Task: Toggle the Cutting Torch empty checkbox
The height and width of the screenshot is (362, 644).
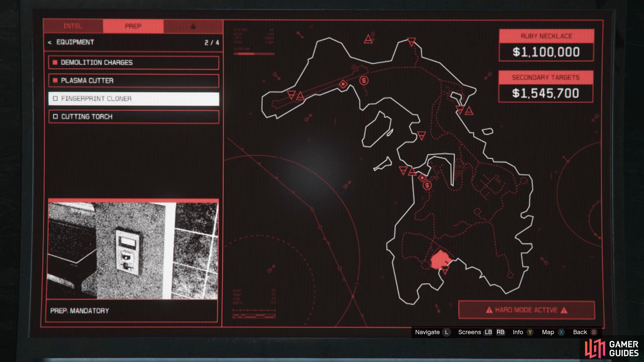Action: click(x=55, y=117)
